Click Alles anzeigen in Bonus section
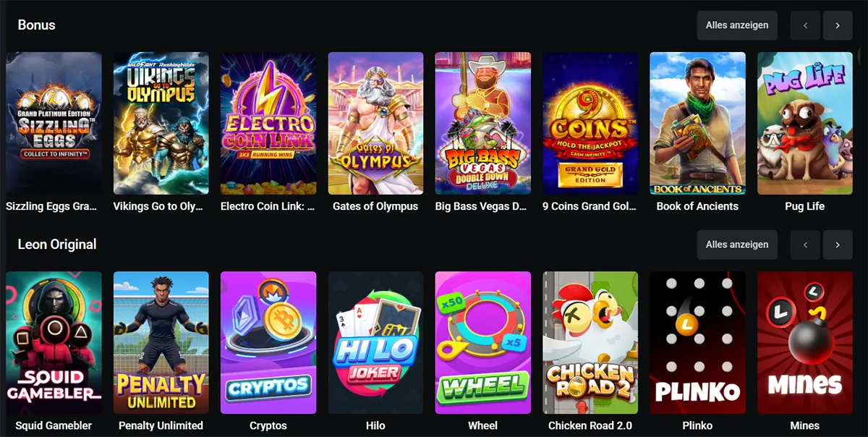The width and height of the screenshot is (868, 437). (x=737, y=25)
